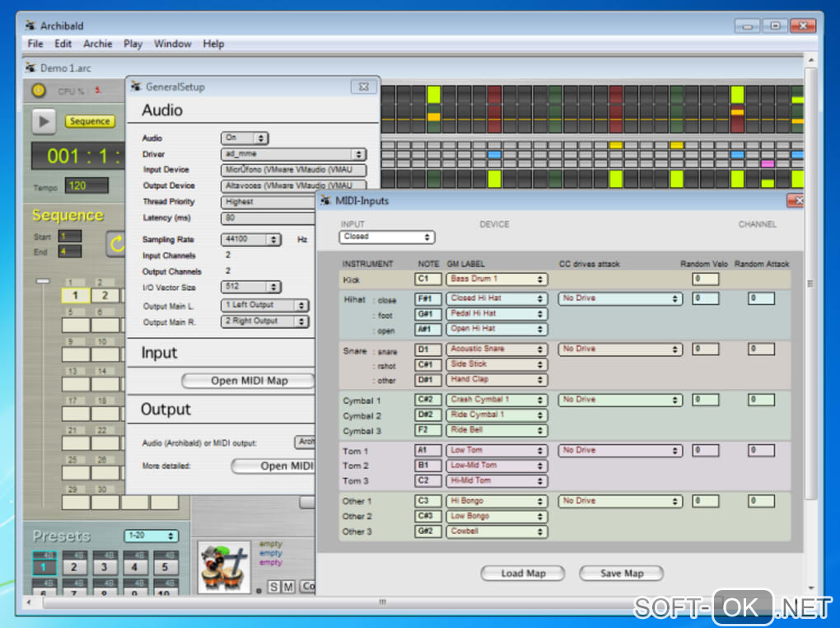Click the Tom 1 note A1 field
Image resolution: width=840 pixels, height=628 pixels.
(428, 451)
